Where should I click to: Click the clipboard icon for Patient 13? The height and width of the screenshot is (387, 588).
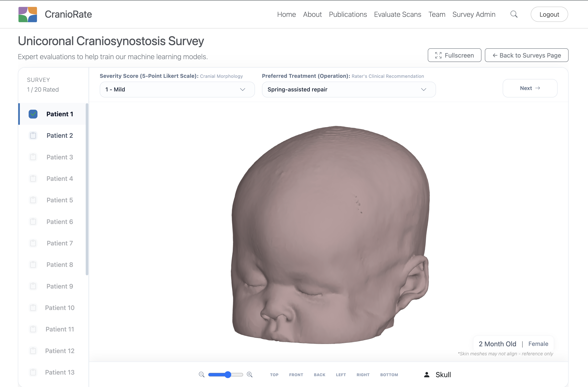33,372
